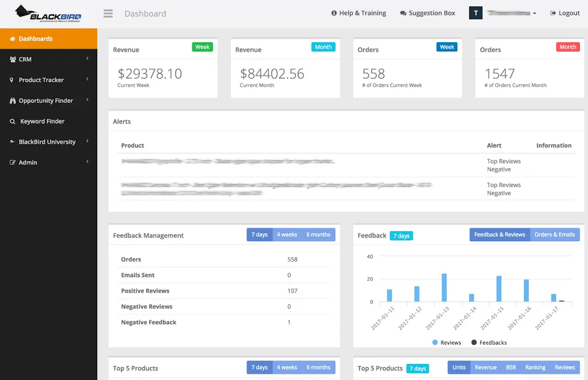Switch Feedback Management to 4 weeks
Screen dimensions: 588x380
coord(287,235)
